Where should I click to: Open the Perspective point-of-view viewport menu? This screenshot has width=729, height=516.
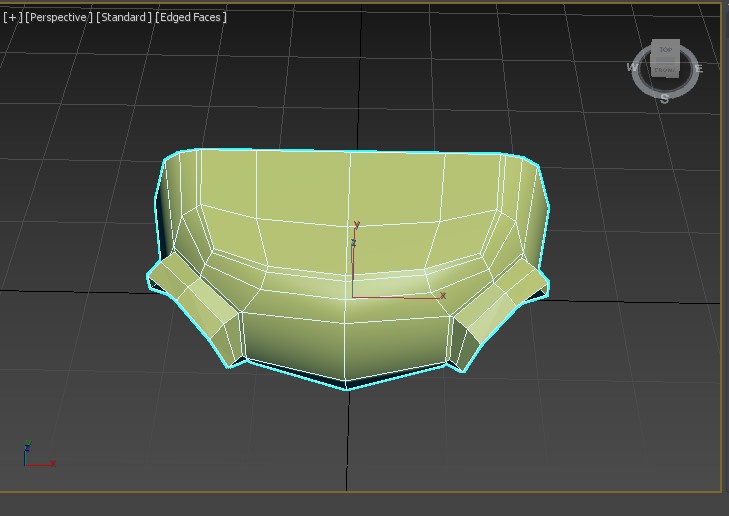58,17
